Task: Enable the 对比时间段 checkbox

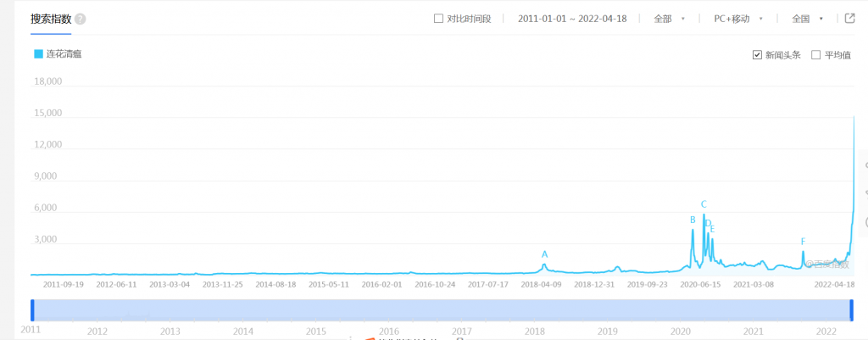Action: coord(438,19)
